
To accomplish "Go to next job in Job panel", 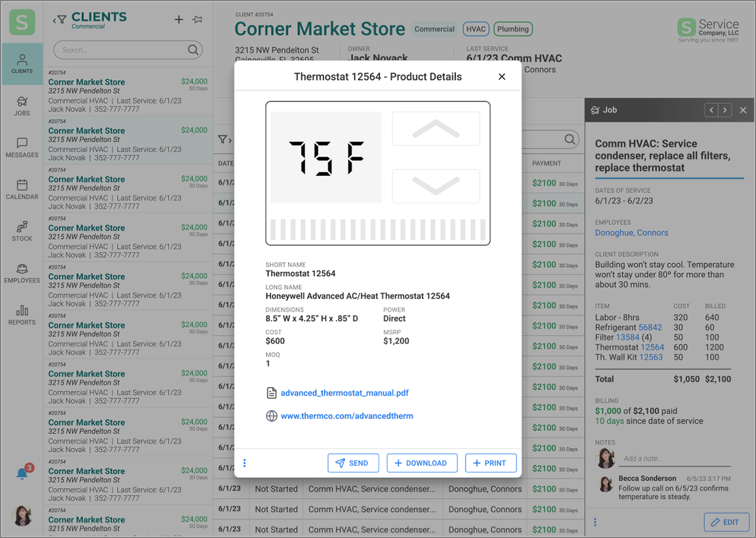I will coord(725,110).
